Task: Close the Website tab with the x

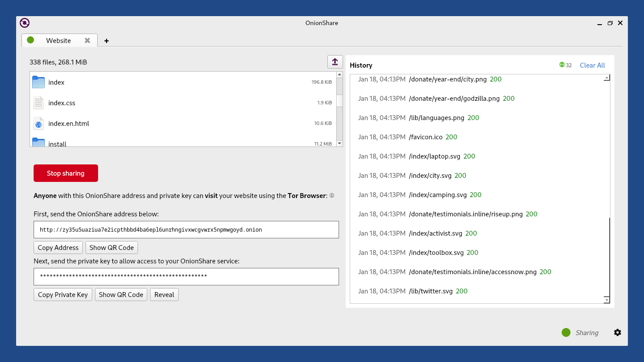Action: (87, 40)
